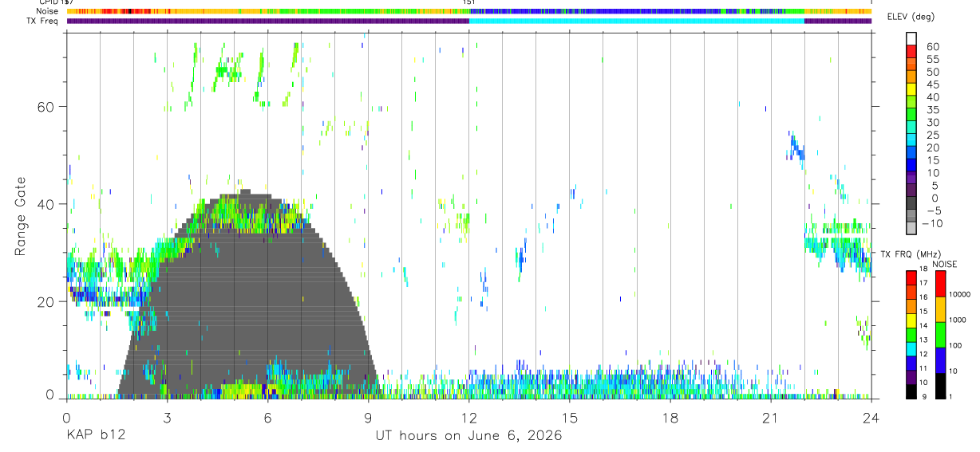The height and width of the screenshot is (452, 980).
Task: Pick the white top cap of the ELEV colorbar
Action: (911, 39)
